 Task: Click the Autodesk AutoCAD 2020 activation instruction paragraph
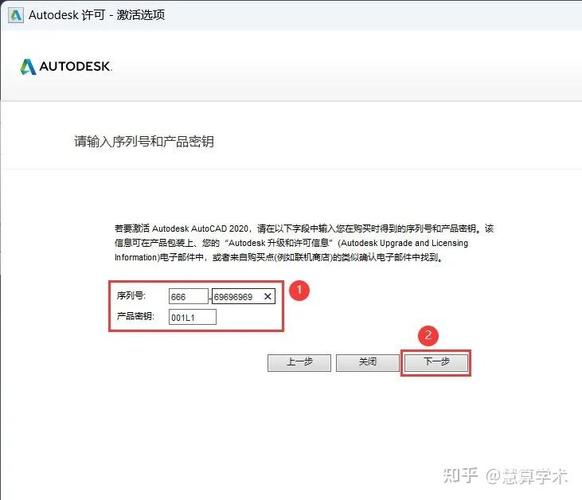tap(304, 243)
